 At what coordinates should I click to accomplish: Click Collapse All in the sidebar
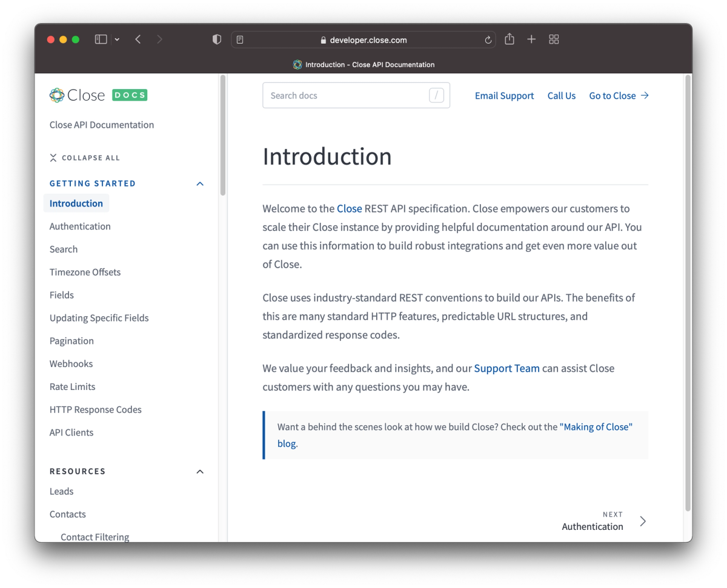pos(85,157)
